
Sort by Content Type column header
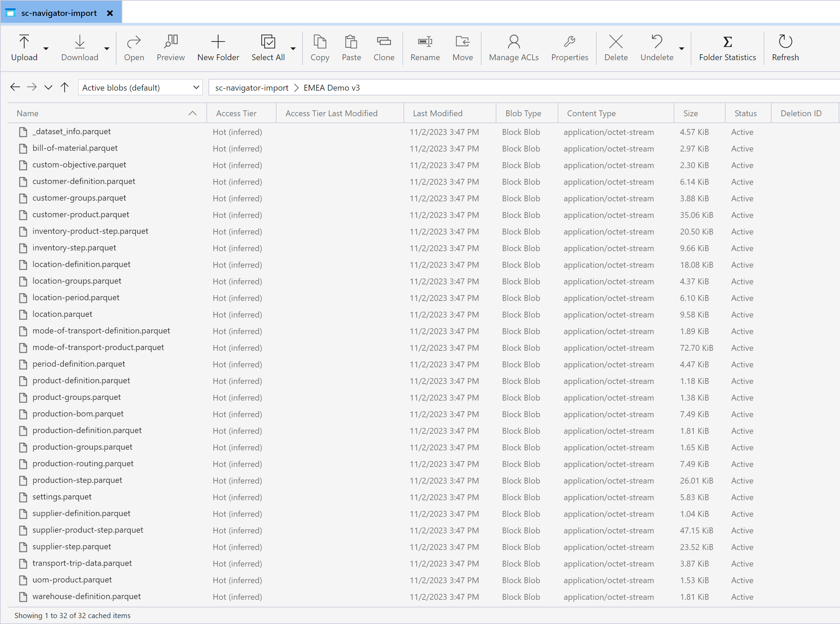click(616, 113)
